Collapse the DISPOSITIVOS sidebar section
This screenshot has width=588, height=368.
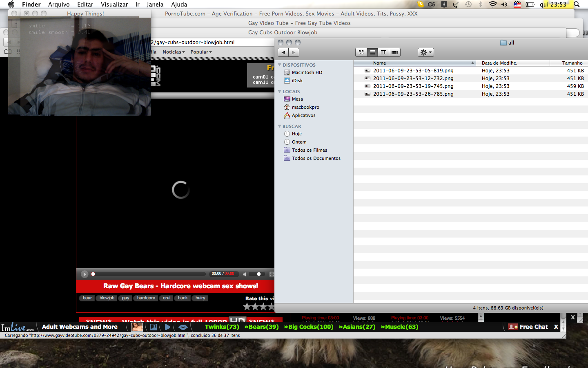click(x=280, y=65)
